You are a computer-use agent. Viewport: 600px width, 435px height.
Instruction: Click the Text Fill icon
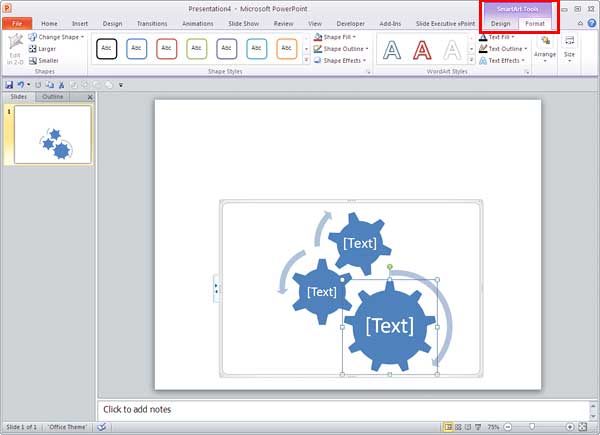pyautogui.click(x=483, y=37)
